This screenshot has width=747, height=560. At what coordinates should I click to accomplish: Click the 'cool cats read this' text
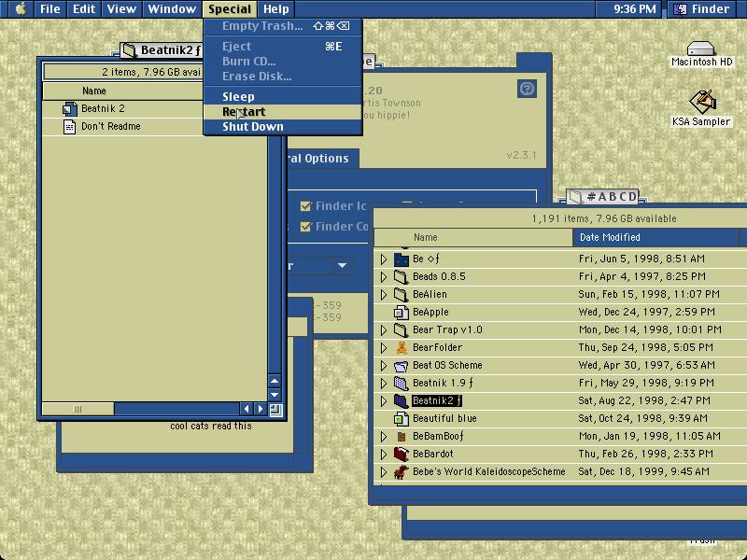(x=211, y=427)
